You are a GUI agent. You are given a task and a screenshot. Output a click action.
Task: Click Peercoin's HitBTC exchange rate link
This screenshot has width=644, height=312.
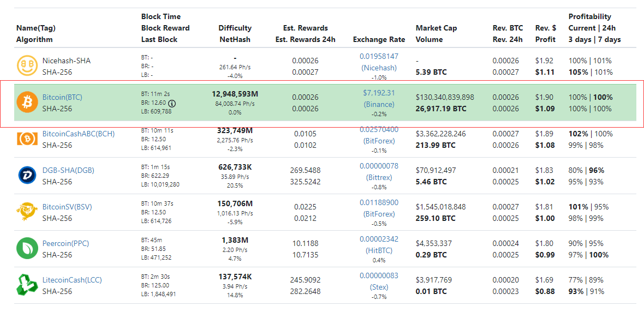379,250
